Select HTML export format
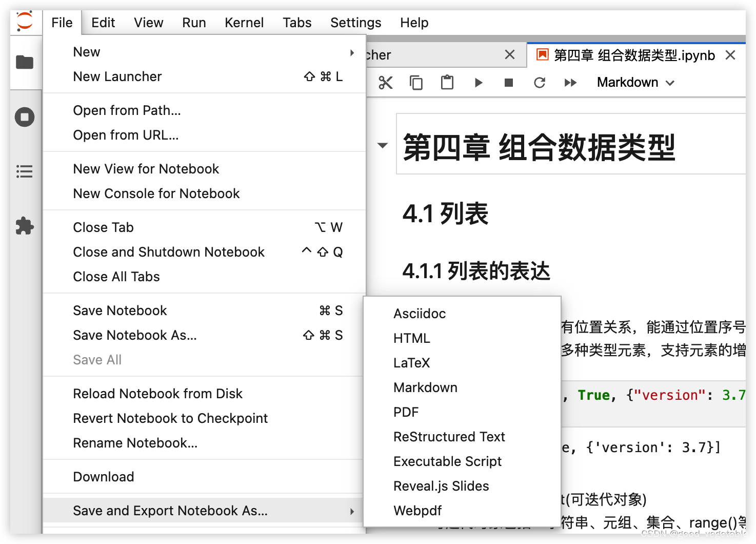The image size is (756, 544). coord(411,338)
